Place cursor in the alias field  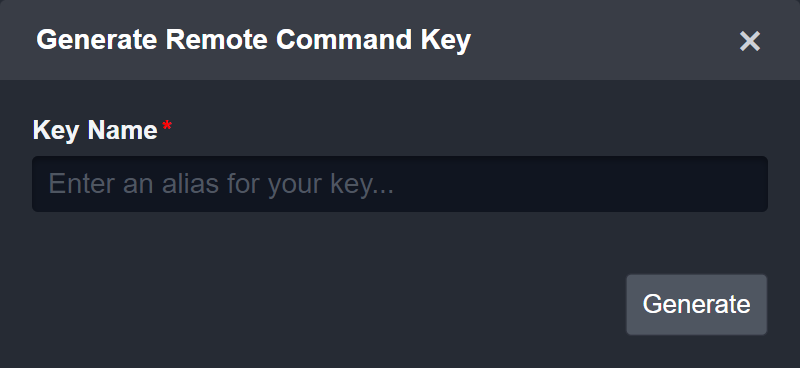(x=400, y=184)
